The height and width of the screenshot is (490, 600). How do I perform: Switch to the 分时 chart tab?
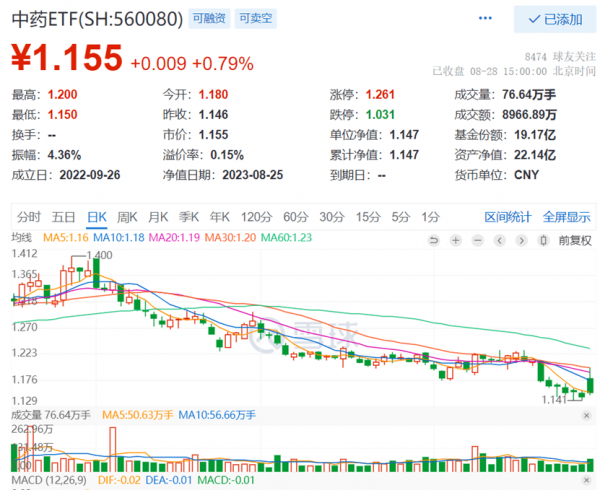(29, 217)
